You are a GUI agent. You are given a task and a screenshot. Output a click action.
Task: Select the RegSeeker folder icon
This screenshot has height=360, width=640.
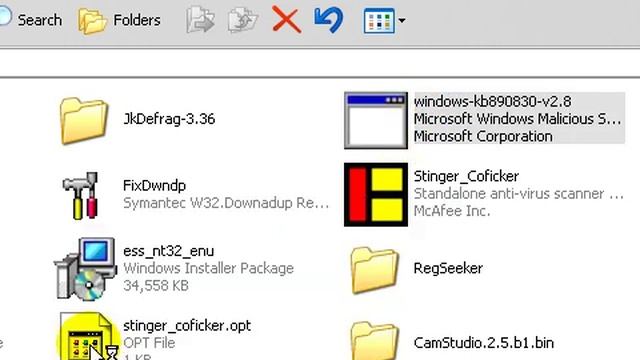tap(374, 270)
